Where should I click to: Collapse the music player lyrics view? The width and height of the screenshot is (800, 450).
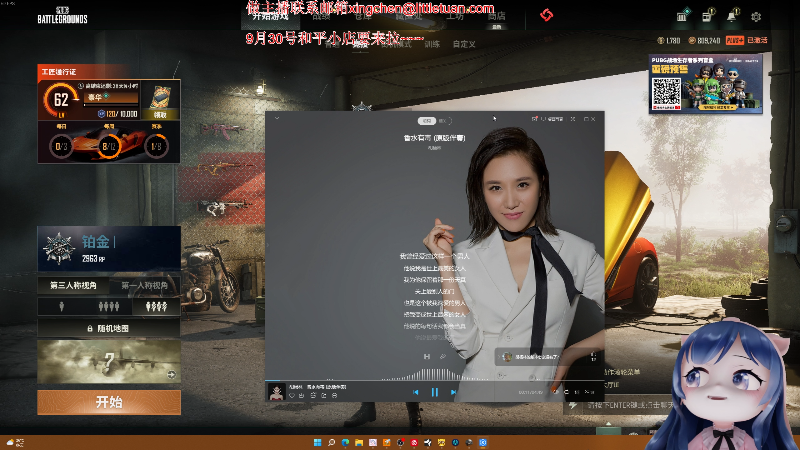[x=277, y=118]
